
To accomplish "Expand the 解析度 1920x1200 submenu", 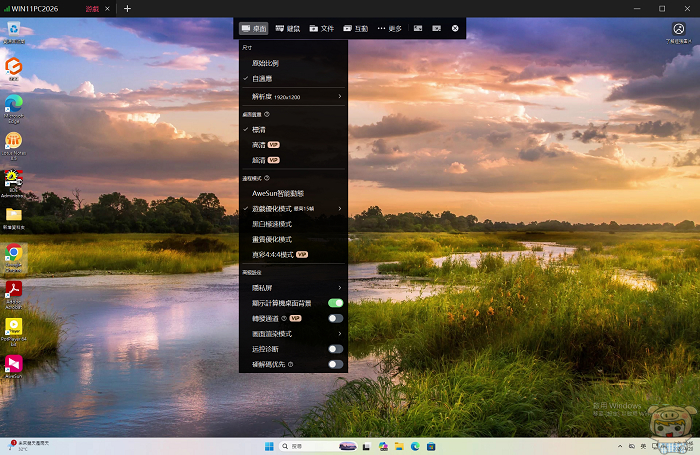I will coord(293,96).
